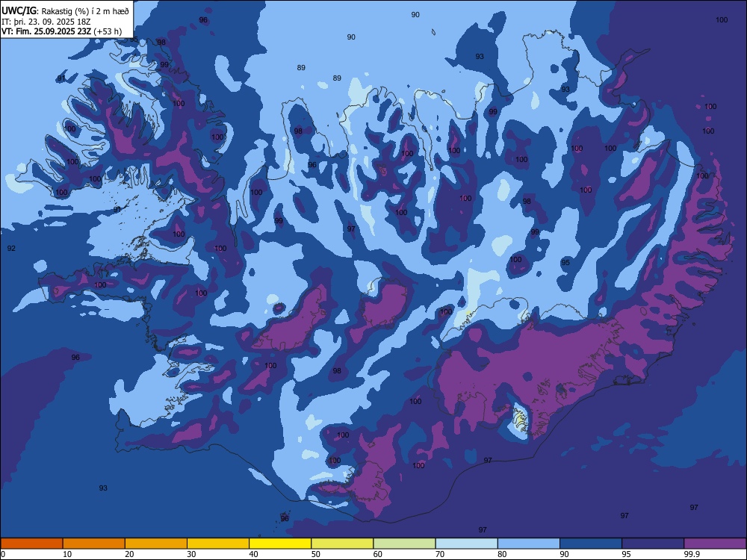
Task: Click the legend label '20'
Action: (129, 554)
